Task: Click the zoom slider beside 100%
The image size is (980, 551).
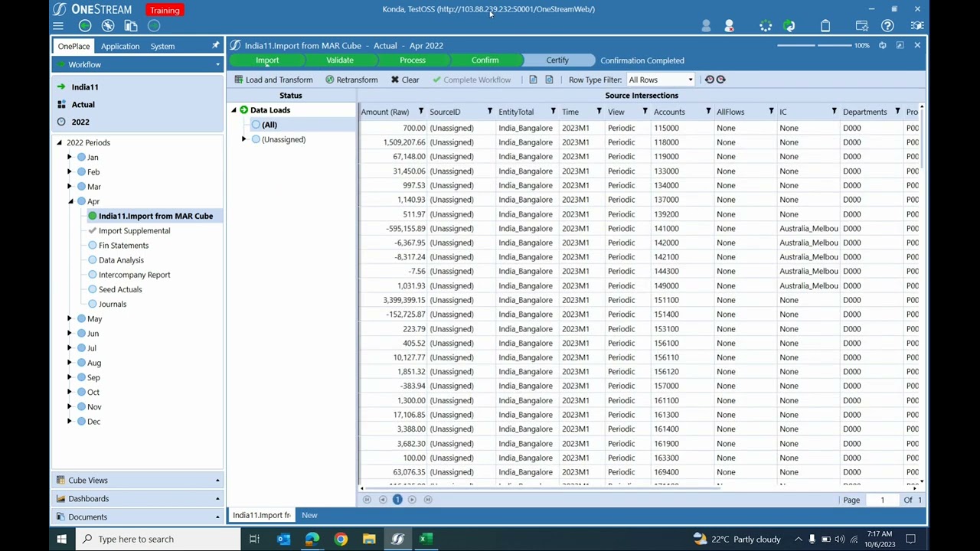Action: click(x=814, y=46)
